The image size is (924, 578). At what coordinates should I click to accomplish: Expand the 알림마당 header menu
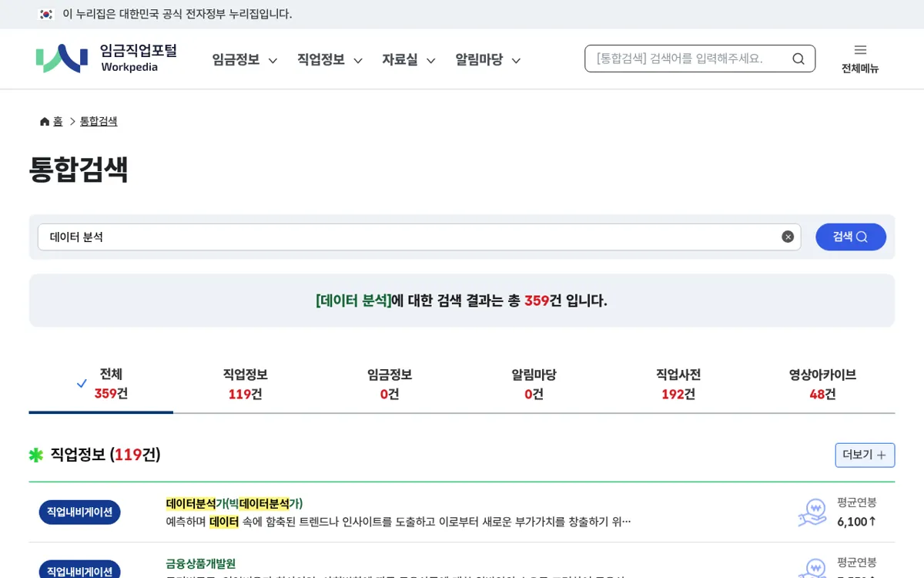(488, 60)
